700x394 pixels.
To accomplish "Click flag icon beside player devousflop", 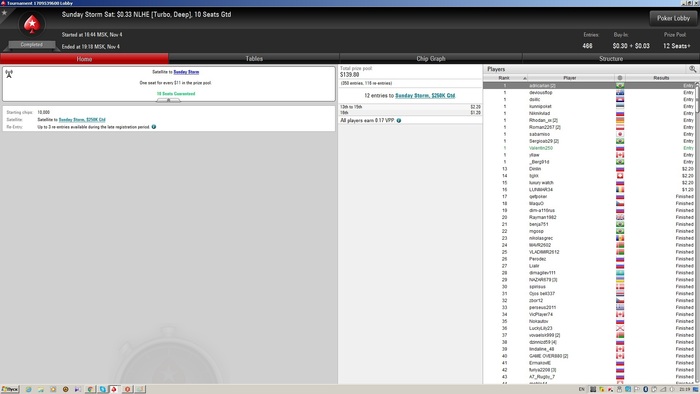I will [620, 92].
